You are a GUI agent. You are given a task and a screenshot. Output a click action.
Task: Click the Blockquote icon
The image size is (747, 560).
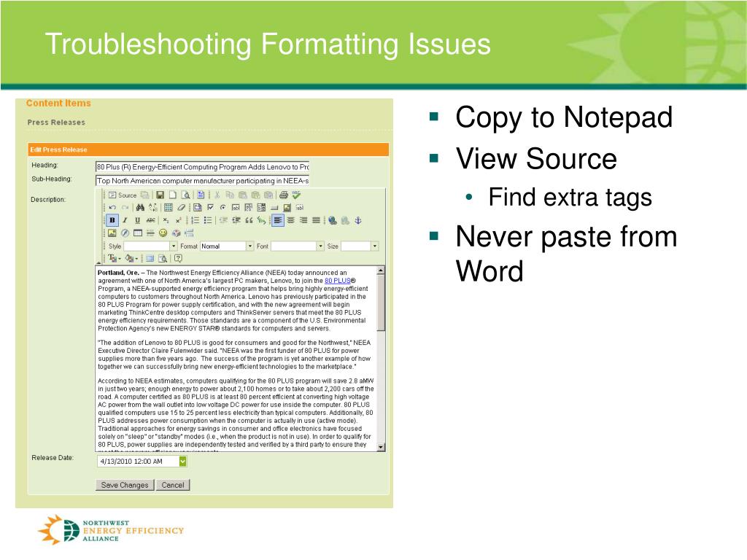(249, 220)
